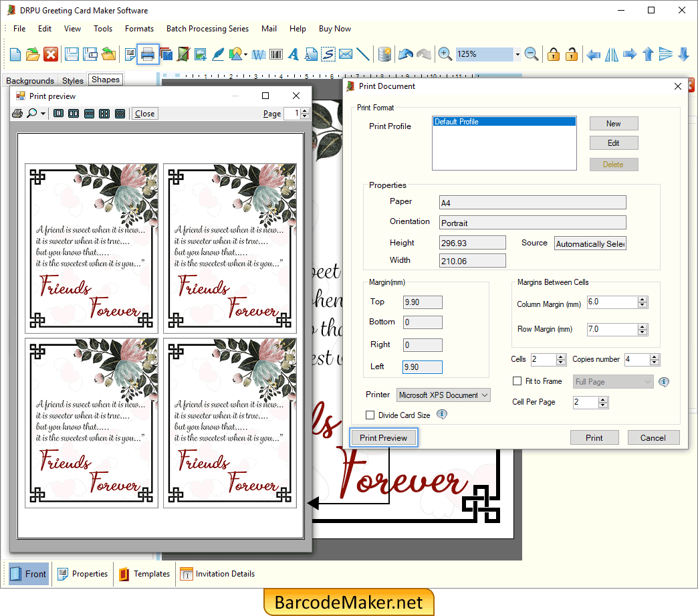Click the Edit print profile button
Image resolution: width=698 pixels, height=616 pixels.
tap(613, 143)
